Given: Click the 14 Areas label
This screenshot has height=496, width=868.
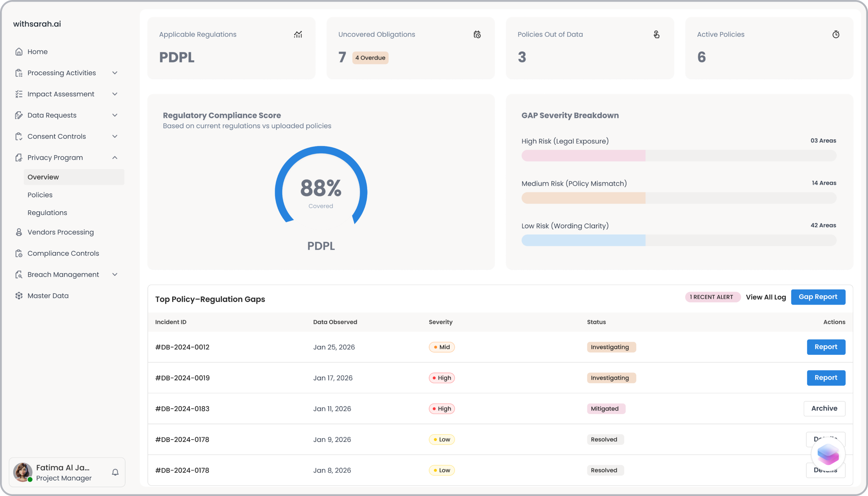Looking at the screenshot, I should click(x=824, y=183).
